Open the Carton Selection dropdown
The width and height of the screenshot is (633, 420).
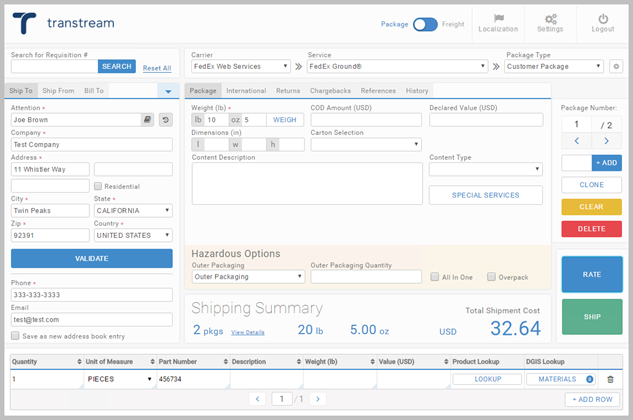pos(366,144)
